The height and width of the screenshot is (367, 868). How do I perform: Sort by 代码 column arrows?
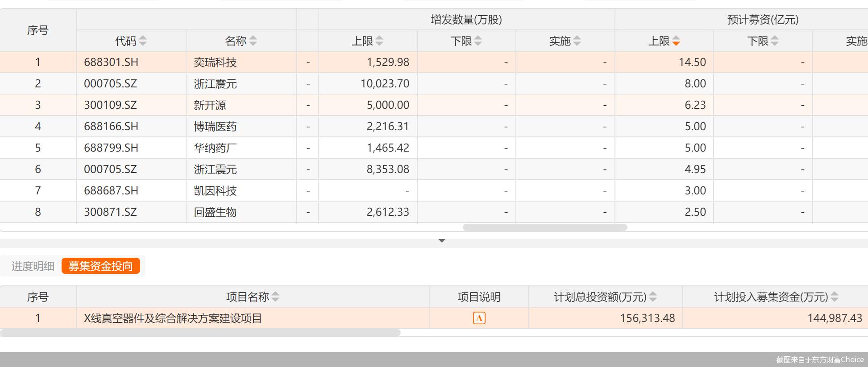143,41
